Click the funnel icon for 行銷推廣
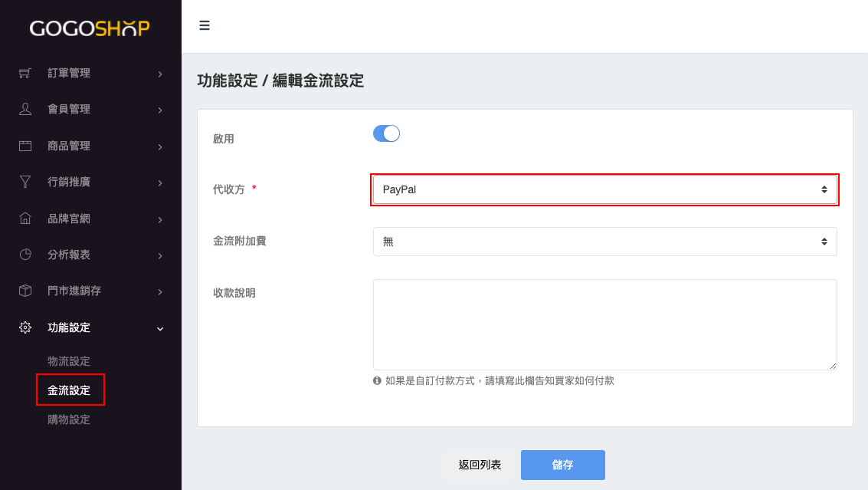 (x=25, y=182)
